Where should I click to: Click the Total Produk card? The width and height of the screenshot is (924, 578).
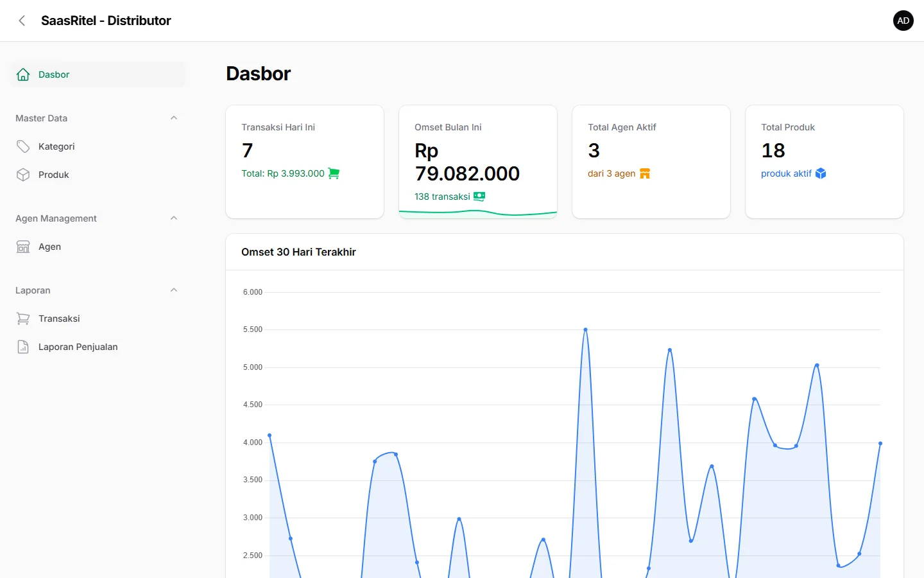click(825, 162)
